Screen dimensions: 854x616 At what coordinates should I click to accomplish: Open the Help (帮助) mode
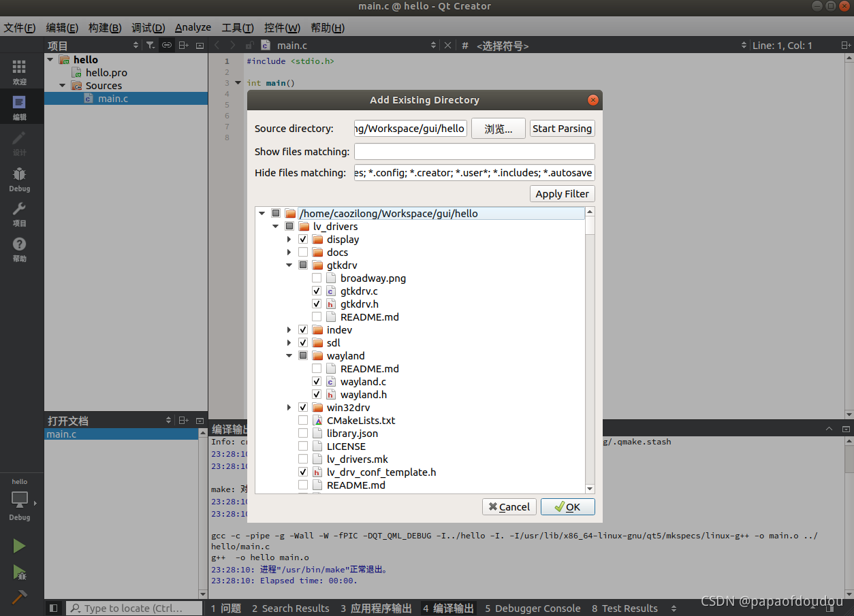(19, 248)
